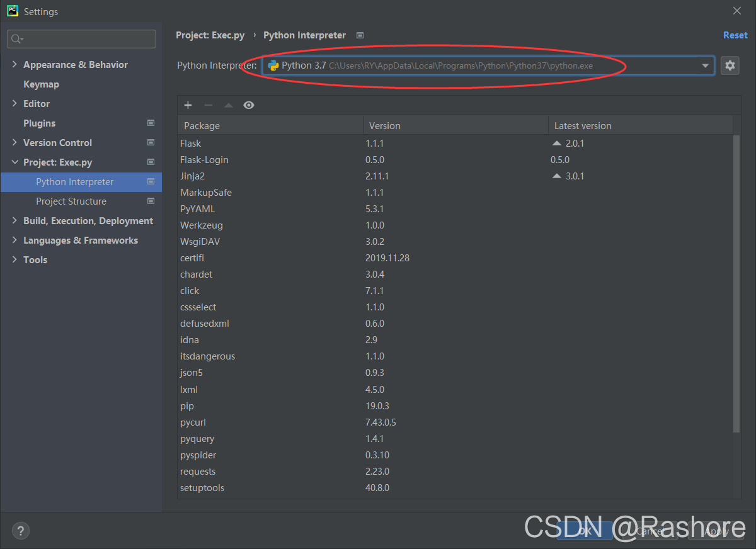The image size is (756, 549).
Task: Click Jinja2 latest version 3.0.1
Action: 575,176
